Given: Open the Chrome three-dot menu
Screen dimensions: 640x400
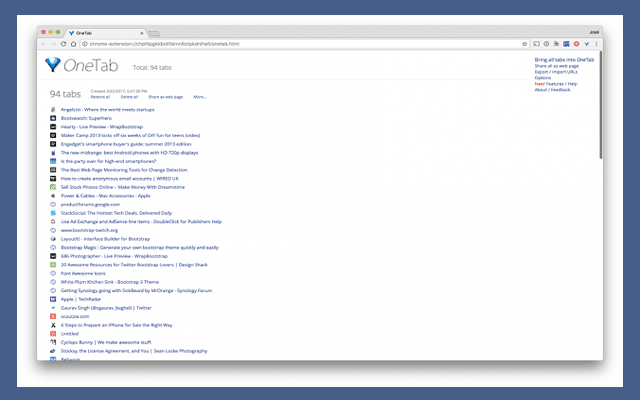Looking at the screenshot, I should point(596,44).
